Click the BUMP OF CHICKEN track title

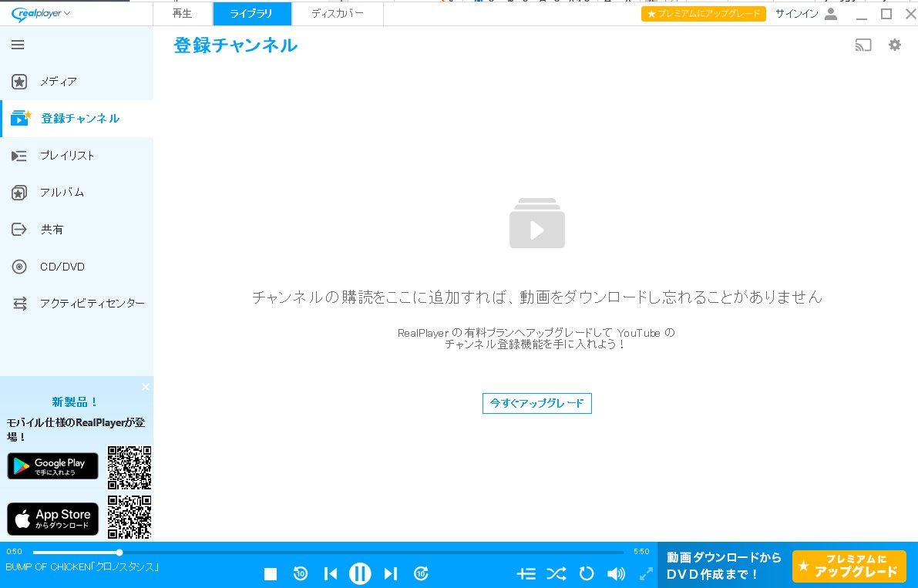(82, 567)
